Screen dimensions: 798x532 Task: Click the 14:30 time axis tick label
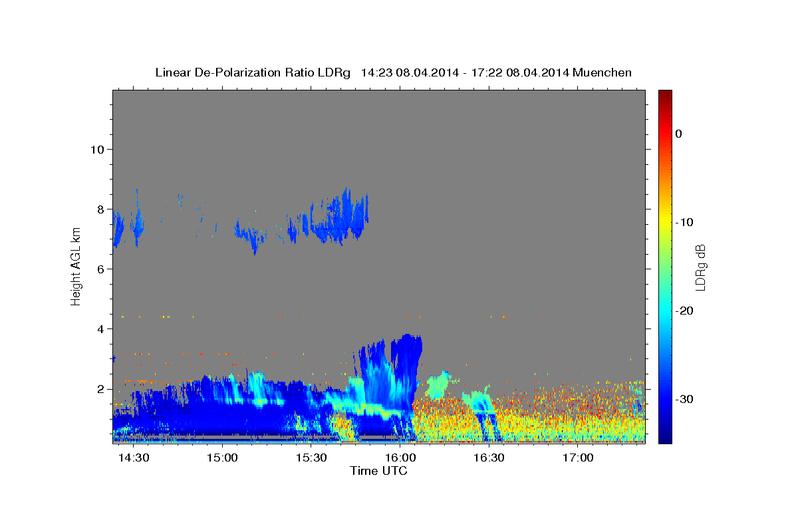click(133, 458)
